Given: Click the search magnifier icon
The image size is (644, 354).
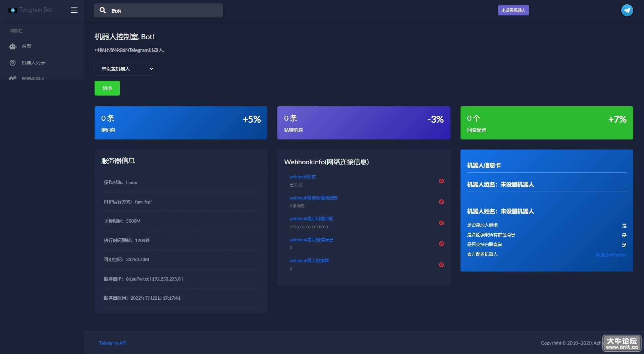Looking at the screenshot, I should coord(103,10).
